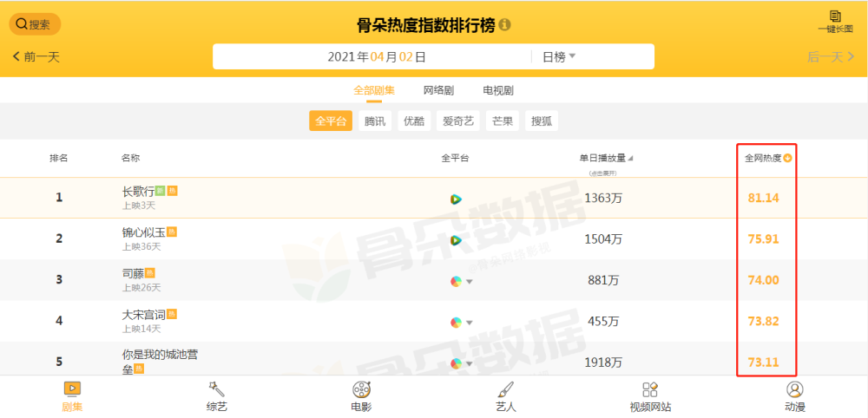The height and width of the screenshot is (418, 868).
Task: Select the 全平台 platform filter
Action: (331, 121)
